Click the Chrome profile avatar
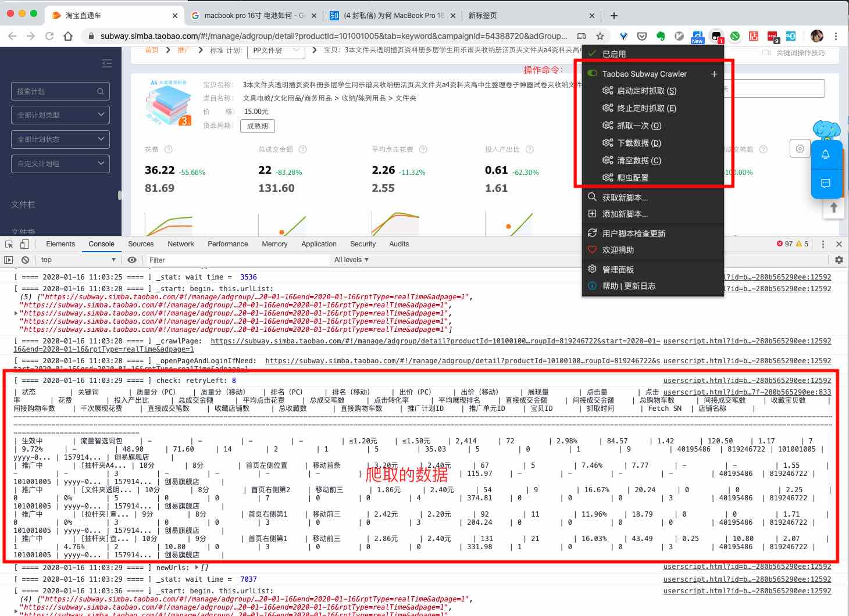The width and height of the screenshot is (849, 616). (x=817, y=36)
